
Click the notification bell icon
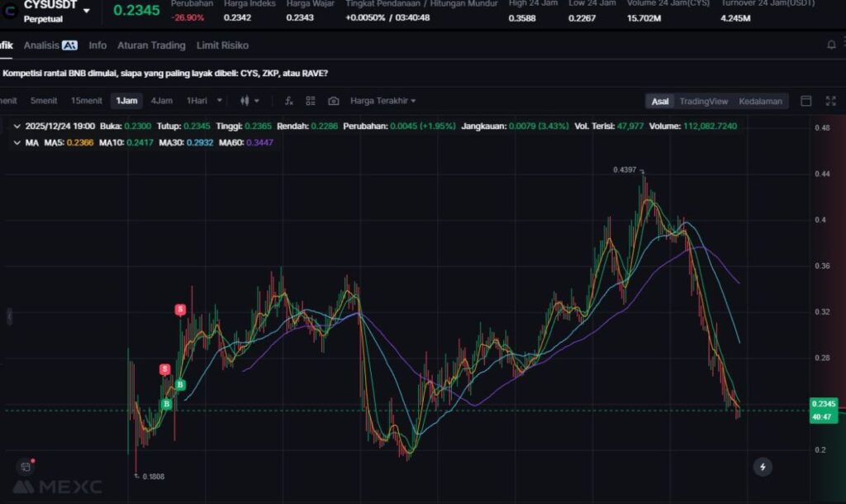click(830, 45)
